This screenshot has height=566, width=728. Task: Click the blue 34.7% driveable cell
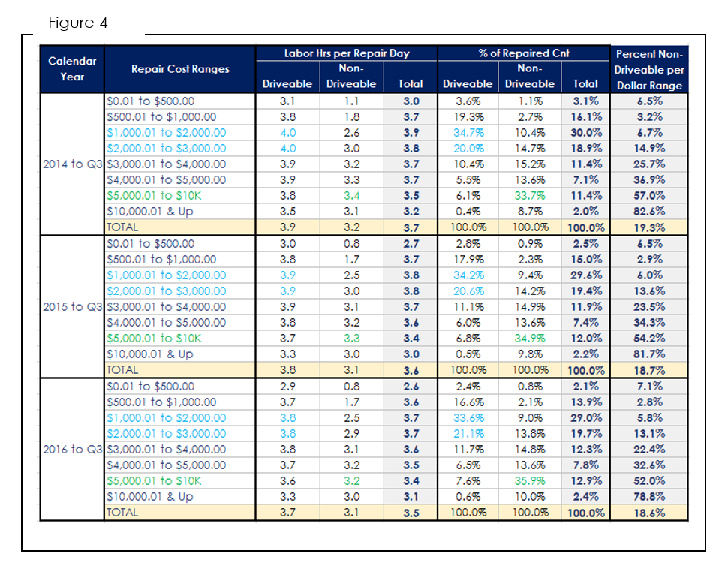point(468,132)
